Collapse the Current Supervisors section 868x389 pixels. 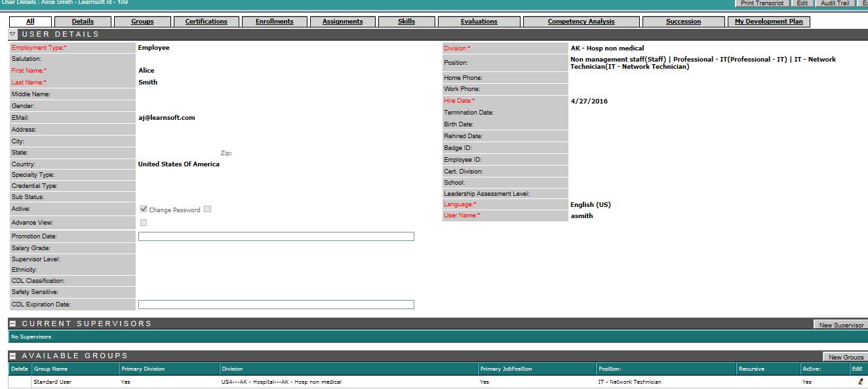tap(12, 324)
